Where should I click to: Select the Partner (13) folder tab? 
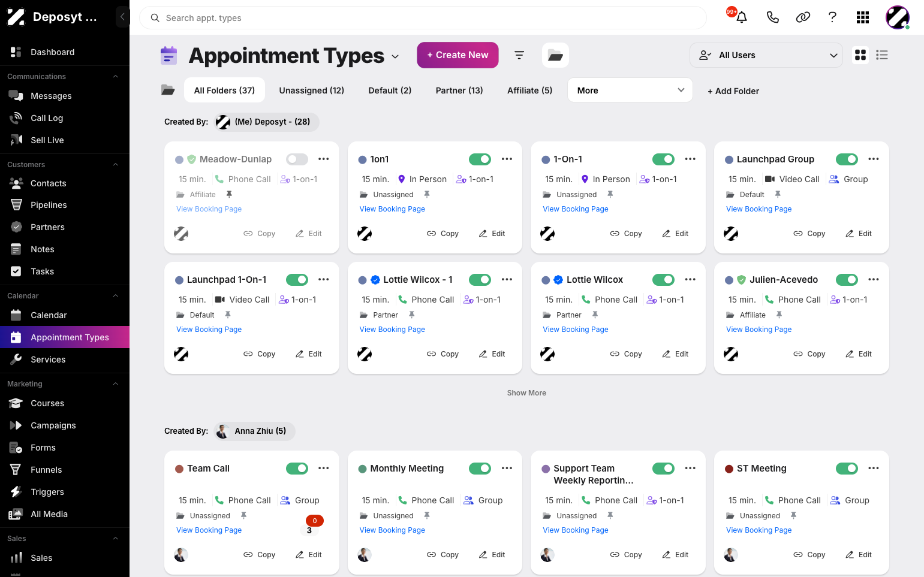coord(459,90)
